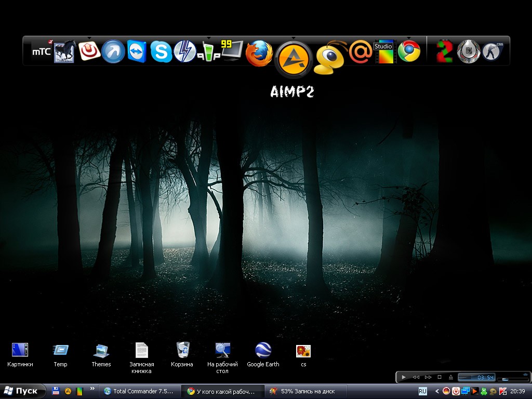Expand hidden system tray icons arrow

[x=437, y=391]
